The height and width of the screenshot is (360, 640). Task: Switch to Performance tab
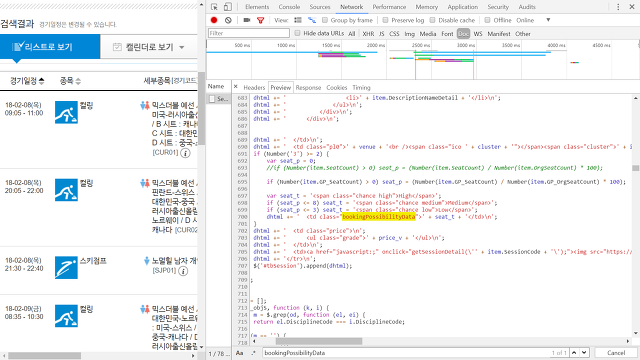point(389,7)
